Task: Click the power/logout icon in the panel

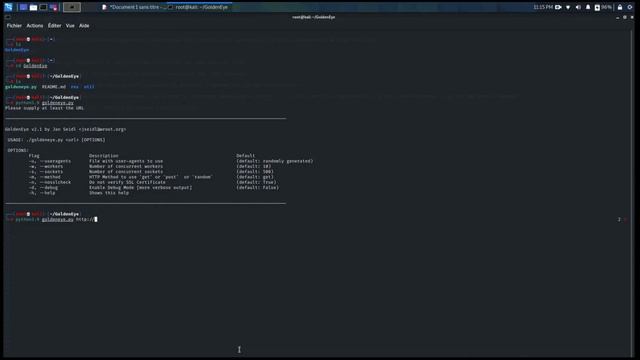Action: coord(630,7)
